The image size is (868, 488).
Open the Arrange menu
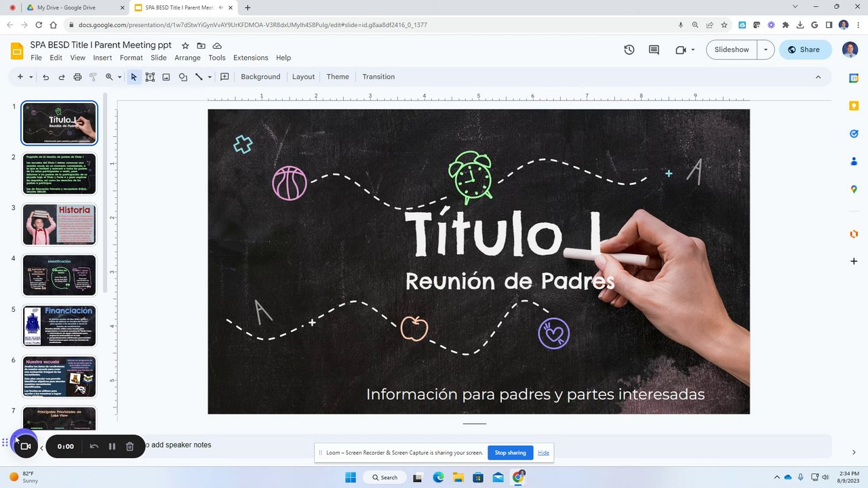(188, 58)
